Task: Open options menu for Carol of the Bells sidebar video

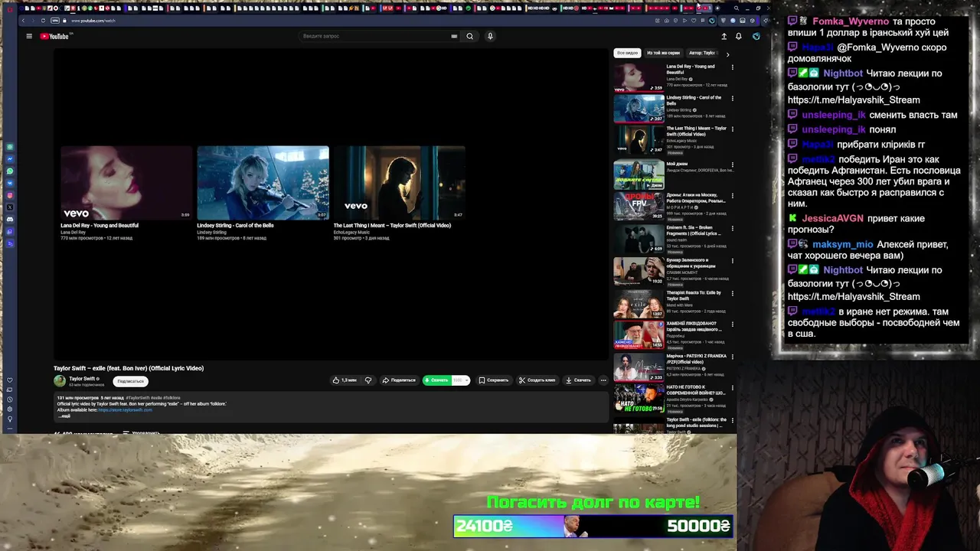Action: (x=732, y=99)
